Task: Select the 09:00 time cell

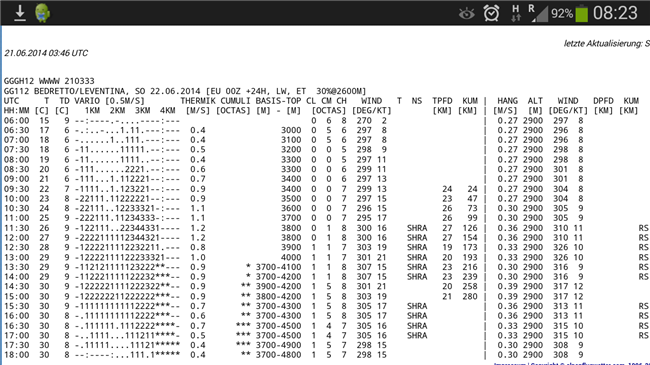Action: [17, 179]
